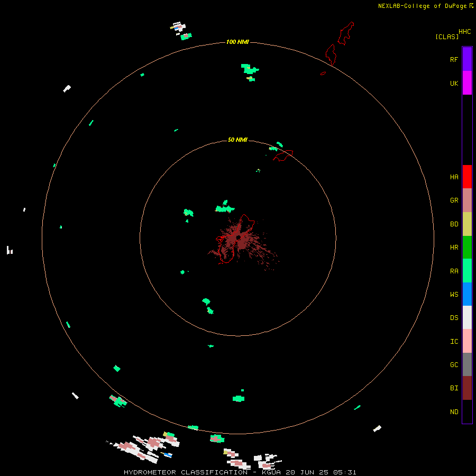The height and width of the screenshot is (476, 476).
Task: Click the [CLAS] units label
Action: click(447, 36)
